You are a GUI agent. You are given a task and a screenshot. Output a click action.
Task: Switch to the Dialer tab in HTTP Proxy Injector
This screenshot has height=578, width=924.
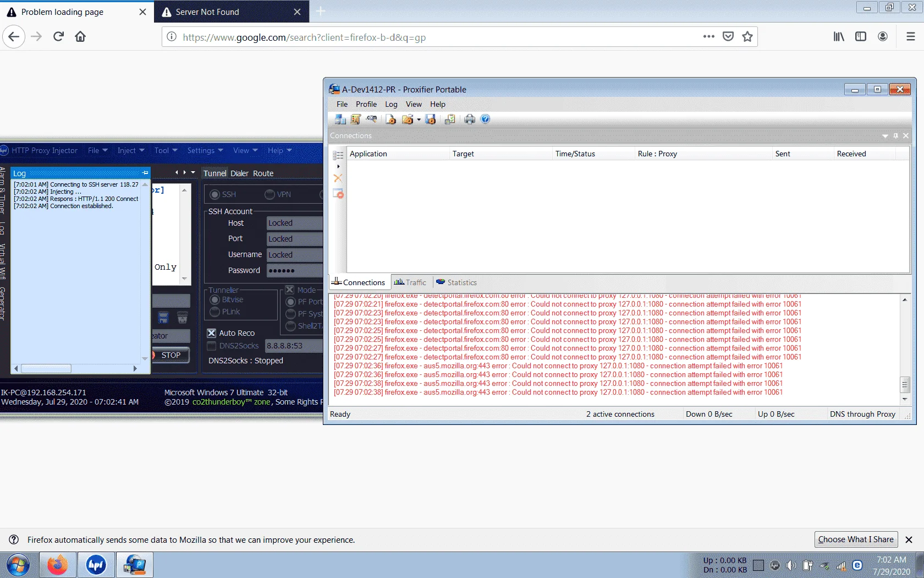[x=239, y=173]
